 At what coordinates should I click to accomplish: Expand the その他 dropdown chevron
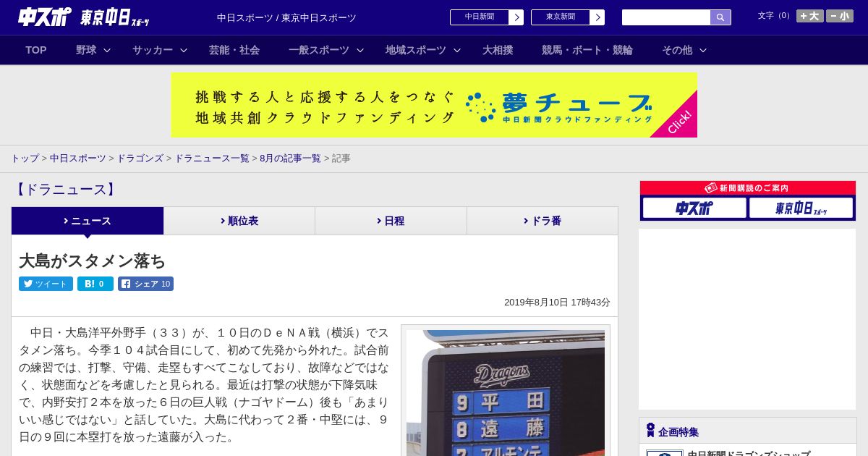click(x=703, y=50)
